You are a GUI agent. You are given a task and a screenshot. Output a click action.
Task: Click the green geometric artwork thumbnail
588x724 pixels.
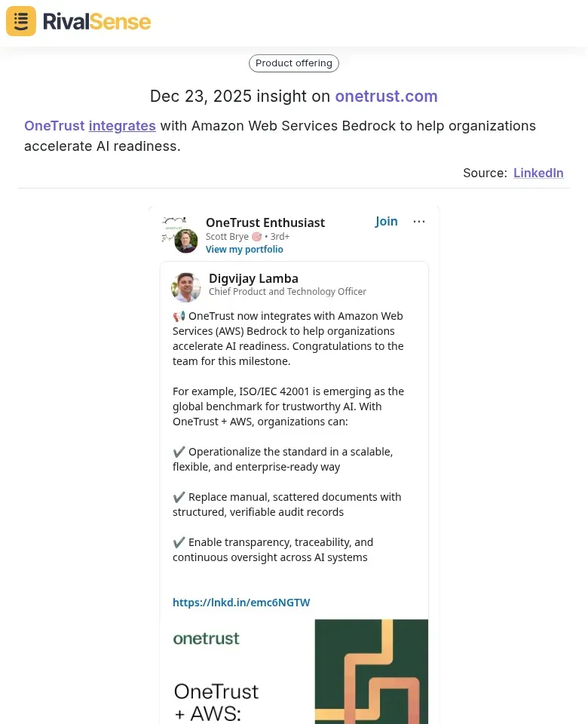[x=371, y=671]
